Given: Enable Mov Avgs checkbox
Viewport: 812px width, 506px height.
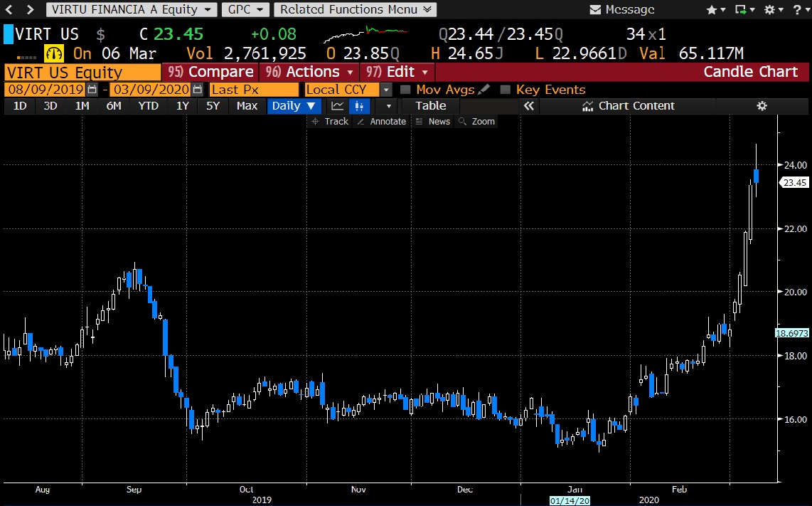Looking at the screenshot, I should 405,90.
